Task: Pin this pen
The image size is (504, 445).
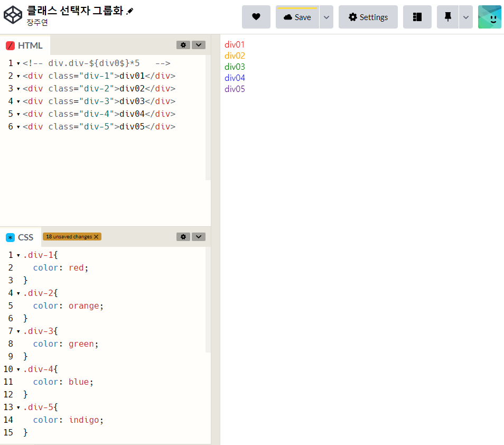Action: pos(448,17)
